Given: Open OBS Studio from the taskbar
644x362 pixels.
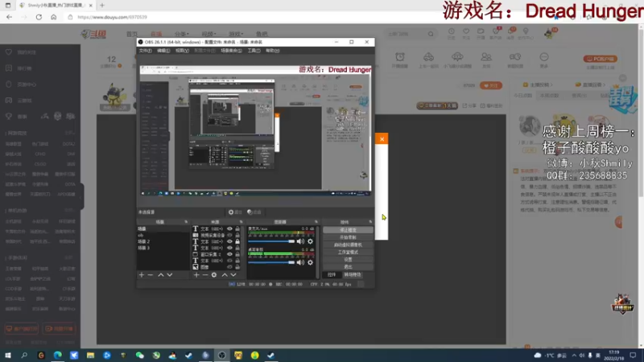Looking at the screenshot, I should pos(222,356).
